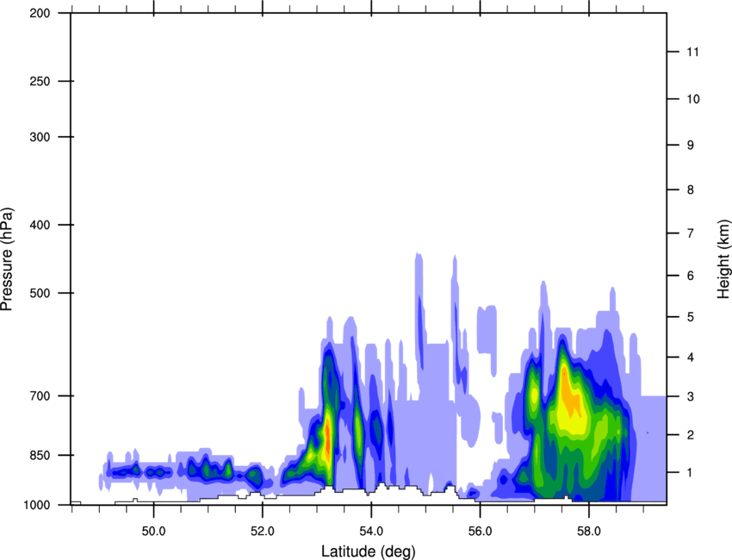Click the 300 pressure tick label
Screen dimensions: 732x560
(x=40, y=137)
